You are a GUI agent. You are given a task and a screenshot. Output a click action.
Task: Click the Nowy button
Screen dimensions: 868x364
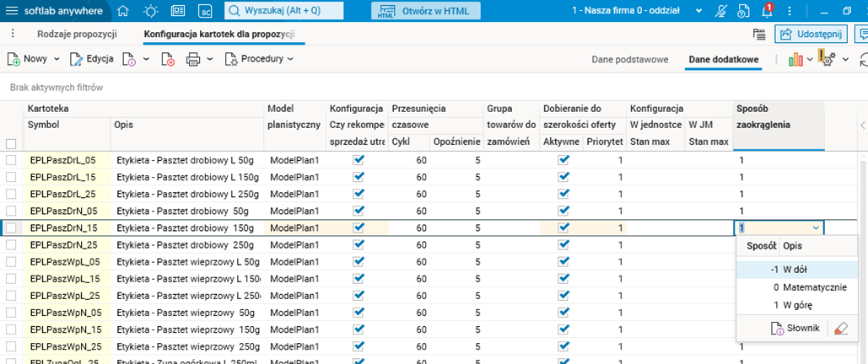[28, 59]
